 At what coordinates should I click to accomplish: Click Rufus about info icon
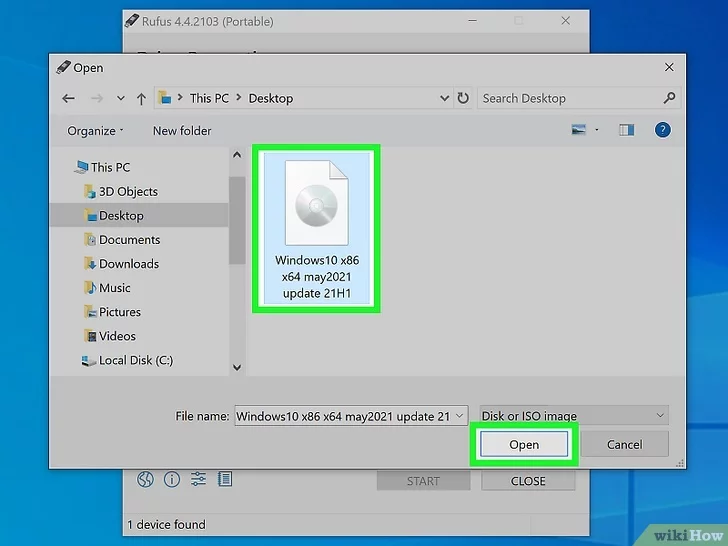172,479
